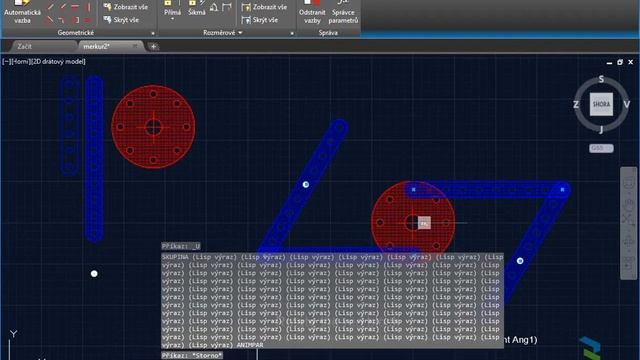Click the Příkaz: *Storno* command line input
Image resolution: width=640 pixels, height=360 pixels.
pos(192,356)
